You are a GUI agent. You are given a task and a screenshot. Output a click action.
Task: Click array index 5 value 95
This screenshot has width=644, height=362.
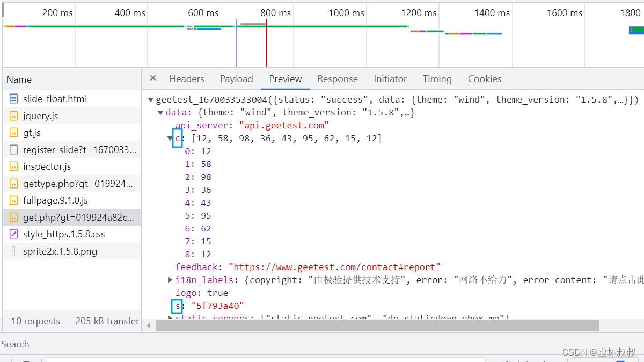point(206,216)
